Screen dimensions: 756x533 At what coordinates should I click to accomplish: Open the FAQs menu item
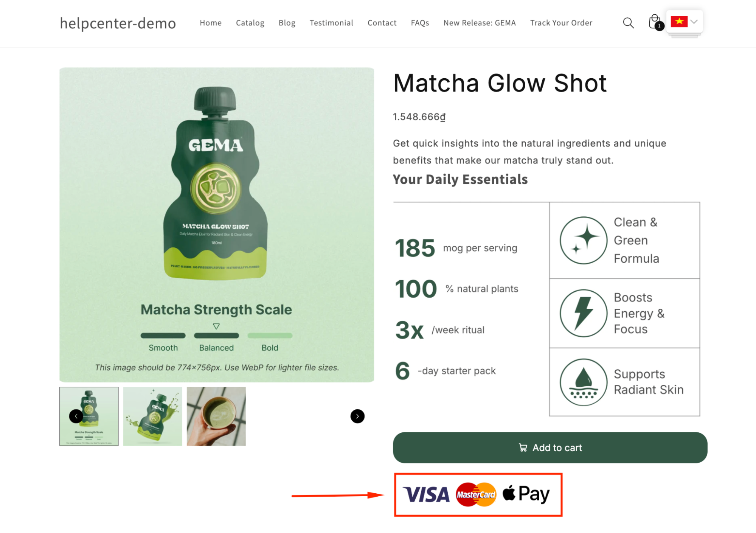point(419,23)
